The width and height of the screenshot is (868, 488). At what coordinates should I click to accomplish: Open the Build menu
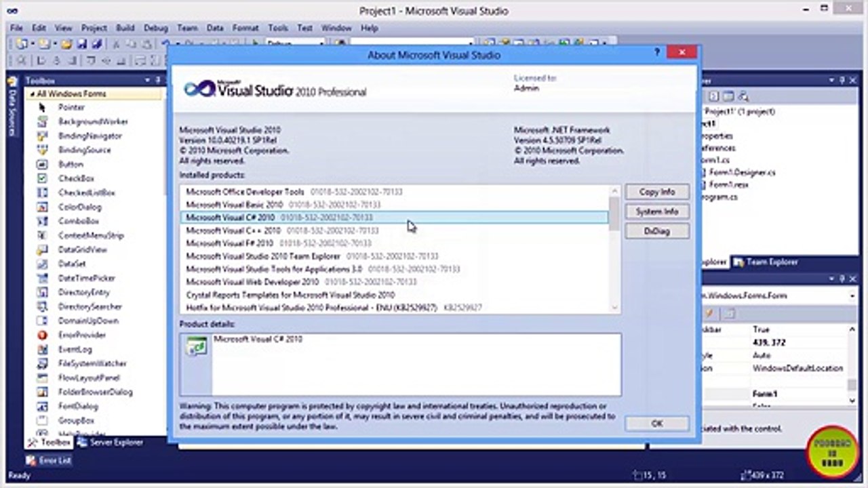pos(125,28)
